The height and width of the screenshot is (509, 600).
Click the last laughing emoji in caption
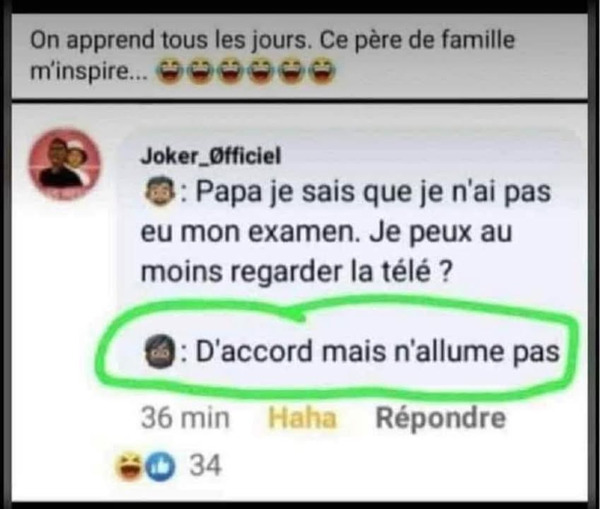pos(322,71)
